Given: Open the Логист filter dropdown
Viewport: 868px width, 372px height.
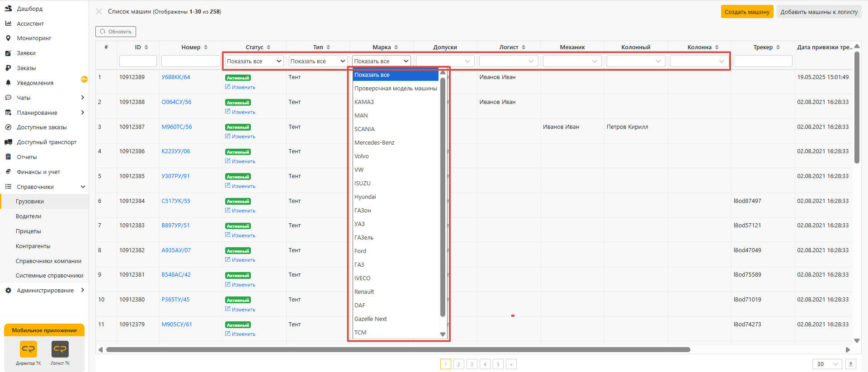Looking at the screenshot, I should click(508, 61).
